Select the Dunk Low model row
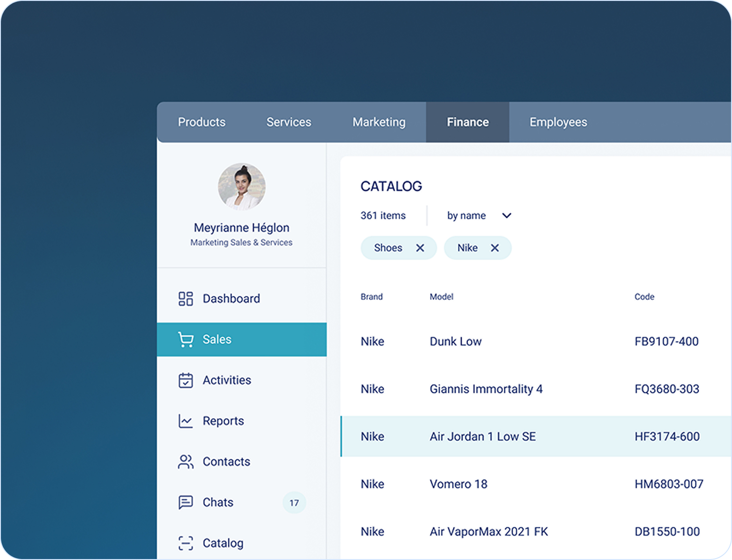Screen dimensions: 732x560 coord(536,342)
